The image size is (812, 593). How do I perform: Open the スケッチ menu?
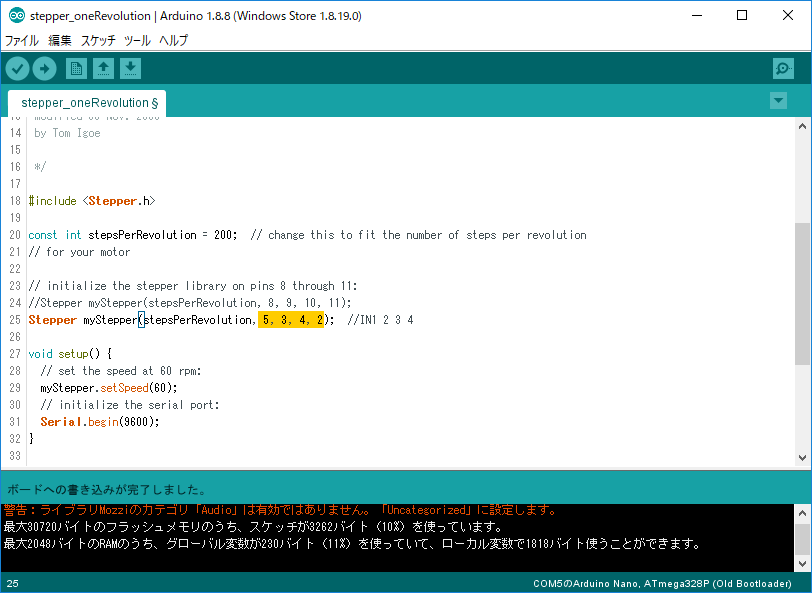click(x=98, y=40)
